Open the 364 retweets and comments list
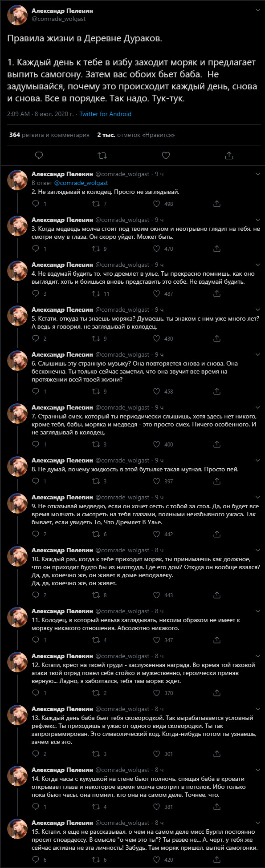The image size is (265, 868). [x=49, y=135]
